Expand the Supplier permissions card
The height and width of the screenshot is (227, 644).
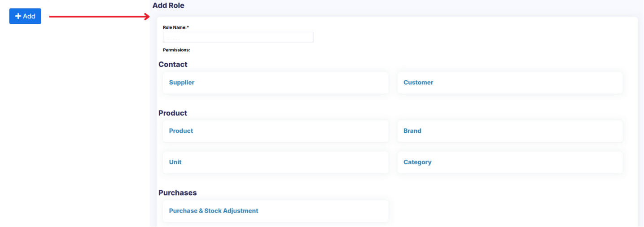(x=182, y=83)
